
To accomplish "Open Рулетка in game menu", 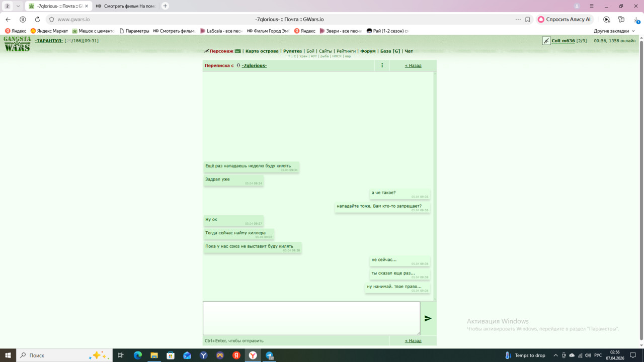I will click(292, 51).
